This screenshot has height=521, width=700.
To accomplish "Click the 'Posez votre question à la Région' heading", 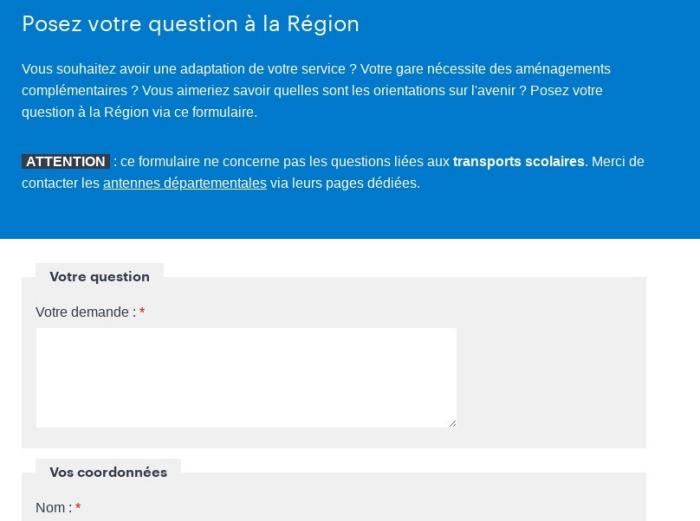I will (x=191, y=24).
